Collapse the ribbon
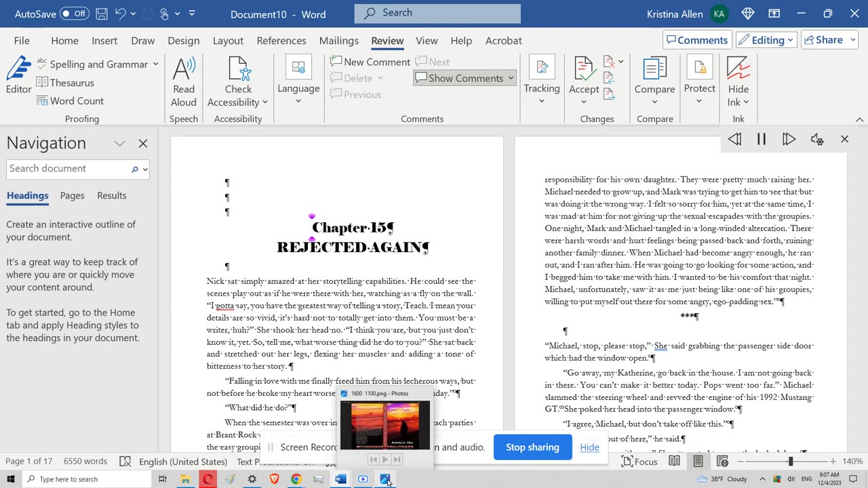Screen dimensions: 868x488 tap(860, 119)
